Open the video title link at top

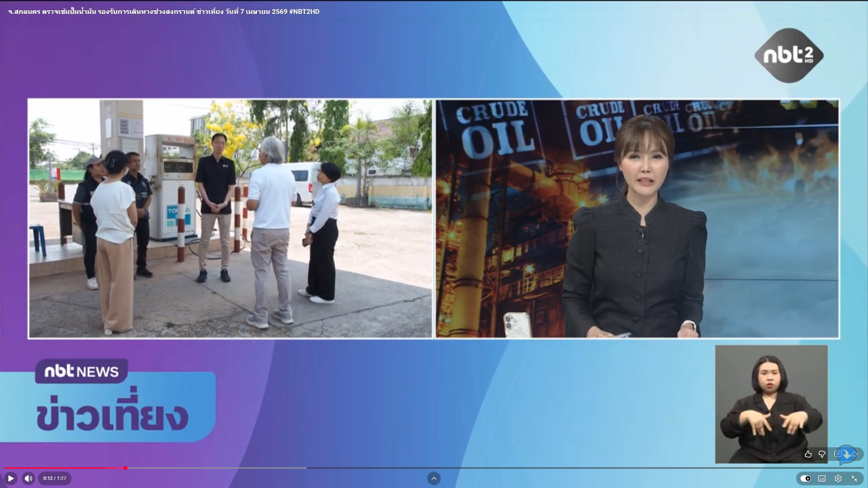pyautogui.click(x=146, y=11)
